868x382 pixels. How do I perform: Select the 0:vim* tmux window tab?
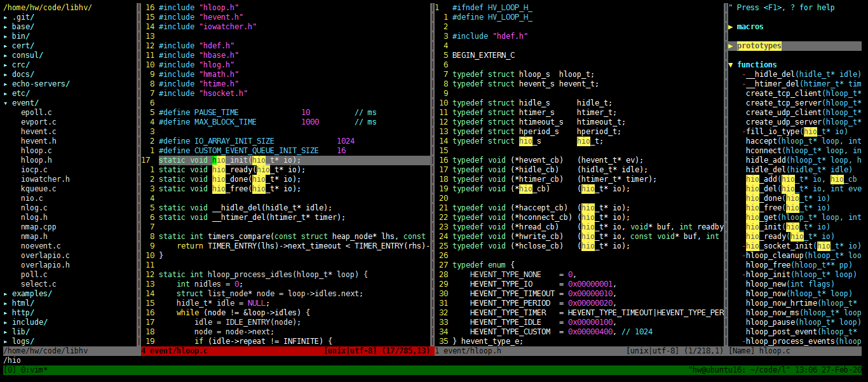coord(34,370)
